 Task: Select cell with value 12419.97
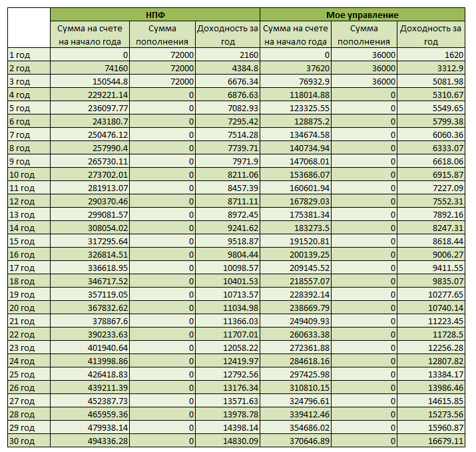pyautogui.click(x=228, y=361)
